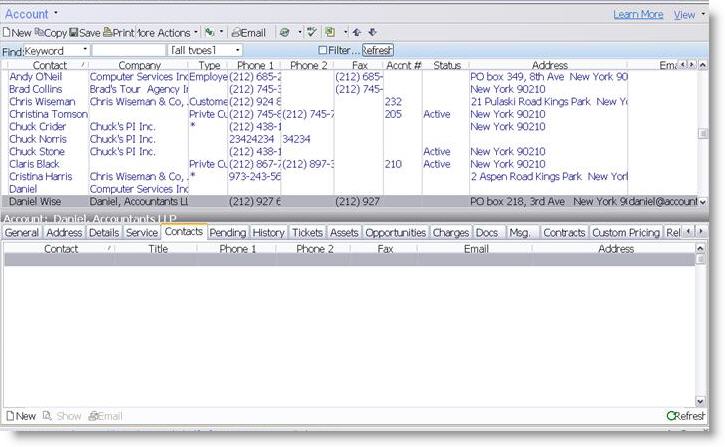Go to next record with down arrow

372,33
